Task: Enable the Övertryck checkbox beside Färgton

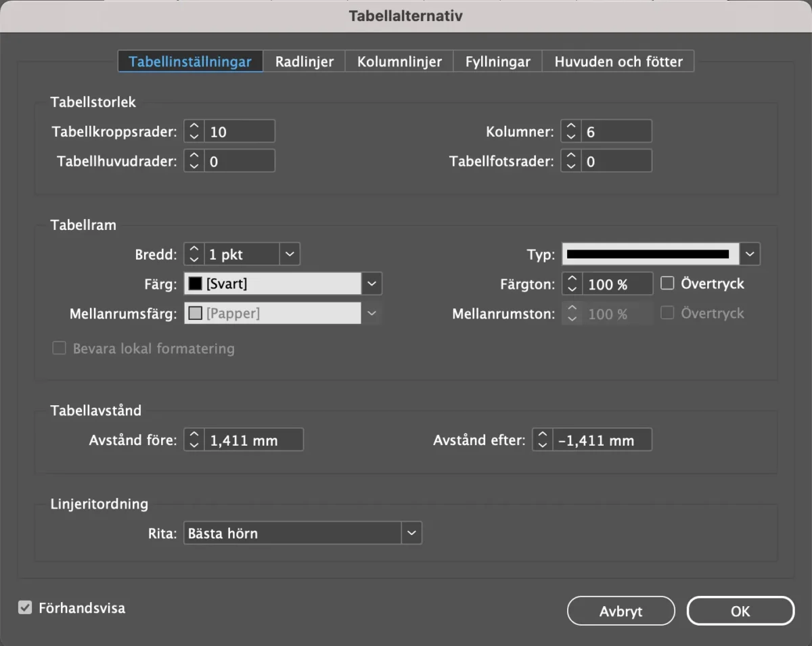Action: point(667,283)
